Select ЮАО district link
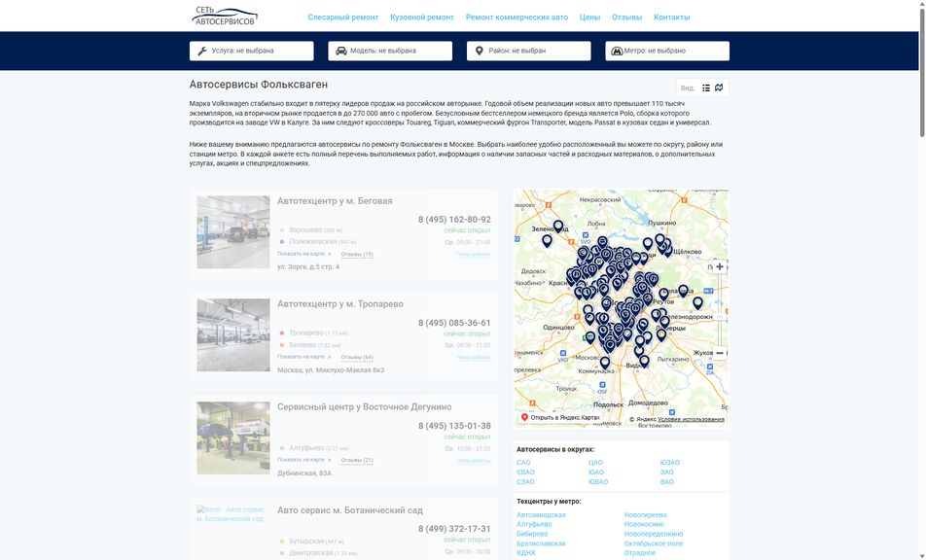The image size is (926, 560). 596,472
